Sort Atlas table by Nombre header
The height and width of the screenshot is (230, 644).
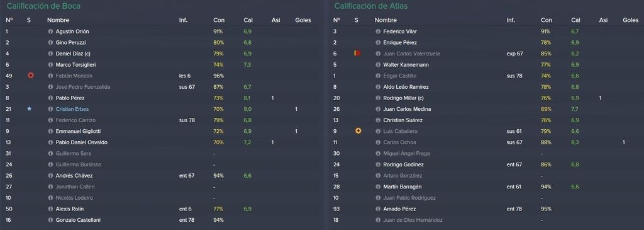pos(386,20)
